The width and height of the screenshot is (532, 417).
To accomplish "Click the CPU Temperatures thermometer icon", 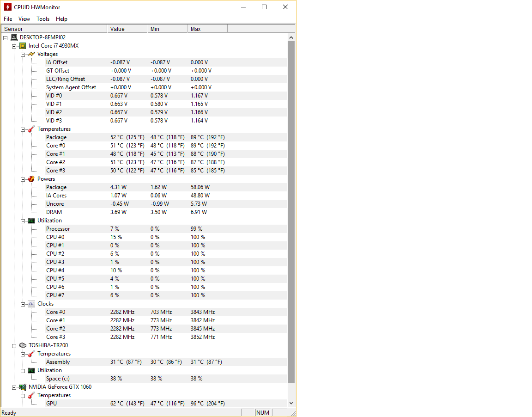I will 31,129.
